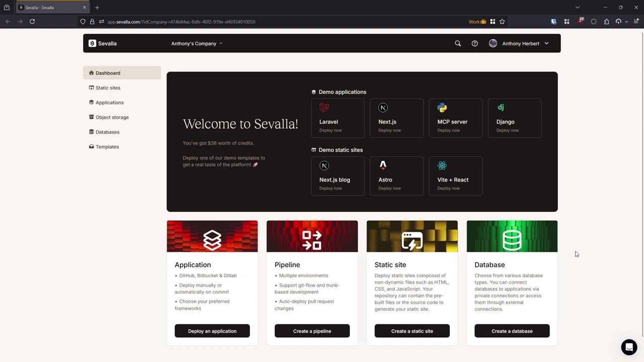The height and width of the screenshot is (362, 644).
Task: Click the extension icon with 27 badge
Action: pyautogui.click(x=581, y=21)
